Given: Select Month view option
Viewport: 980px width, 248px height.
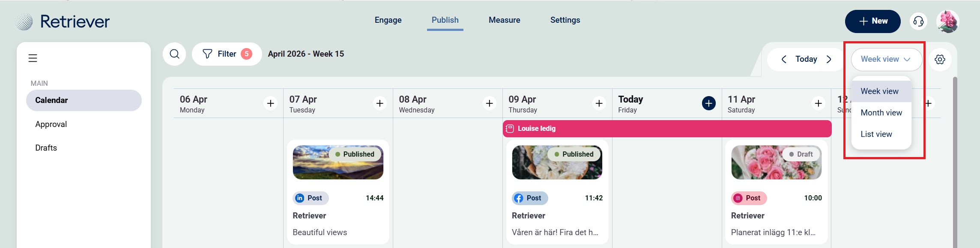Looking at the screenshot, I should pos(881,113).
